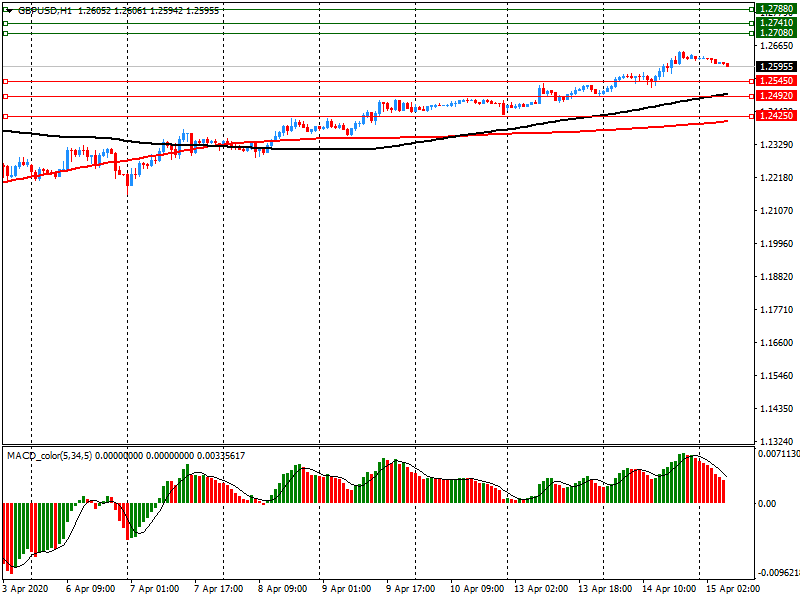Click the 0.00 level on MACD scale
This screenshot has height=600, width=800.
[x=767, y=504]
